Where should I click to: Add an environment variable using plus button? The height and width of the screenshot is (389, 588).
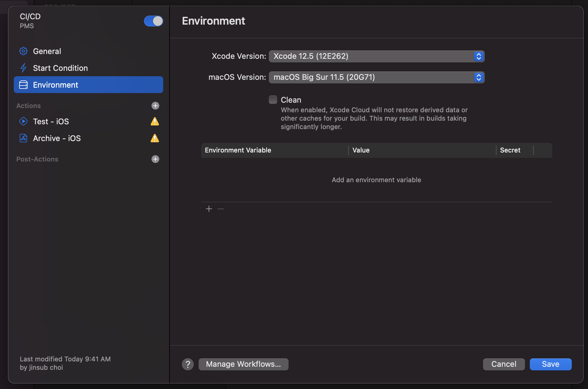point(209,209)
